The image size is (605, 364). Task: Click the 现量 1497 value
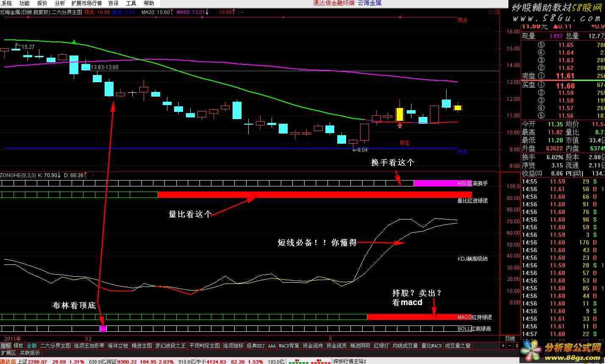556,36
